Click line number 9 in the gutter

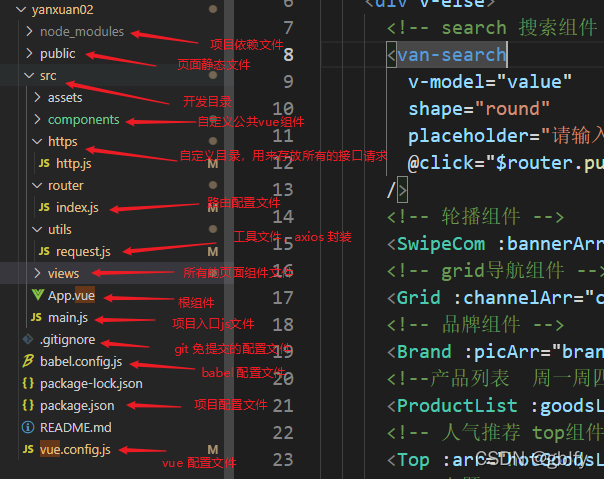[x=289, y=82]
